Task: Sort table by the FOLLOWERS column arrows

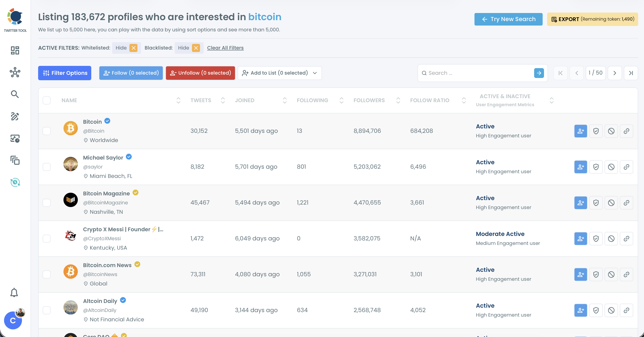Action: [x=398, y=100]
